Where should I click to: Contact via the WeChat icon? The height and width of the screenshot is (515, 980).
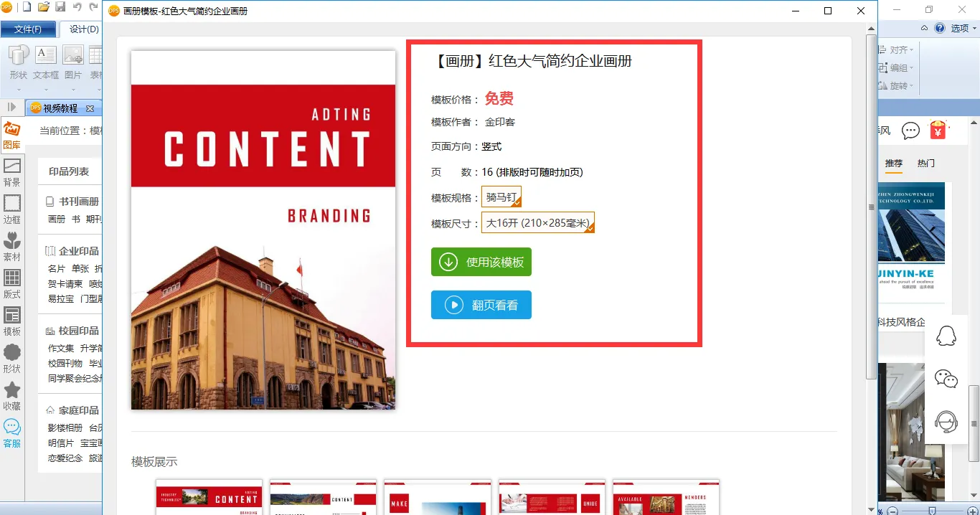click(x=946, y=378)
